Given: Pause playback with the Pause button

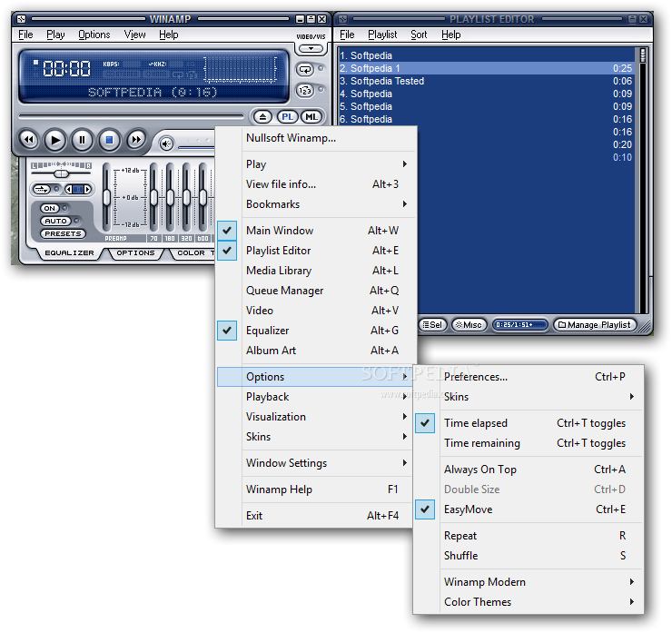Looking at the screenshot, I should pos(83,140).
